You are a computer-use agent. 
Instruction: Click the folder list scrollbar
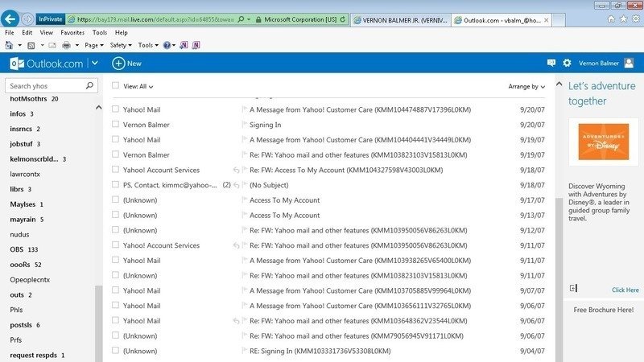pos(98,323)
